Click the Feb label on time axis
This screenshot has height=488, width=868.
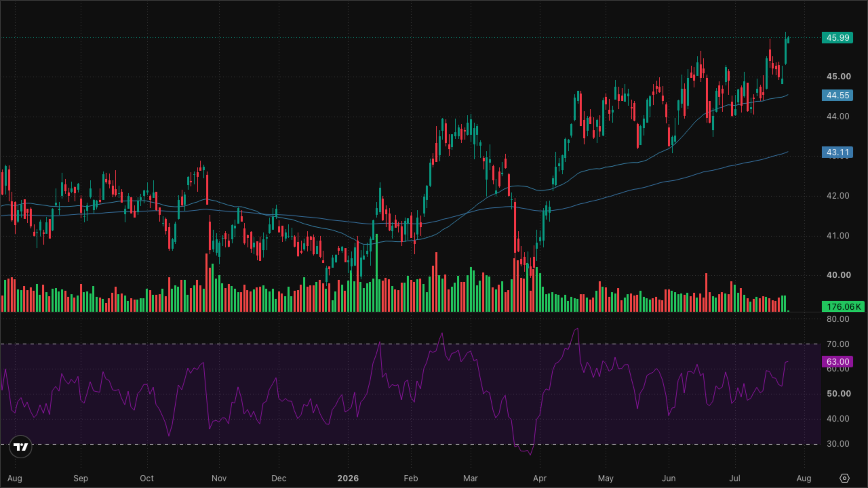411,478
